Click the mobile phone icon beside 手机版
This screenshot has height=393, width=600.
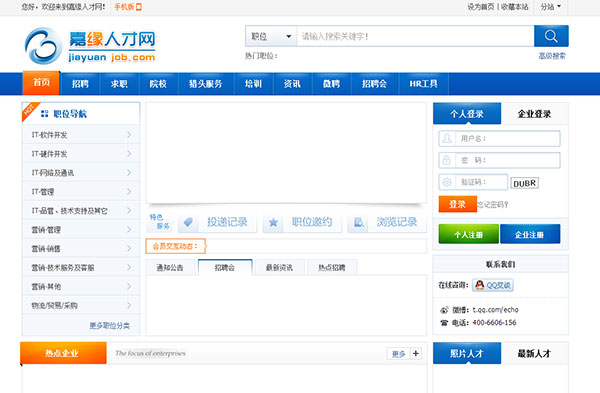pos(139,7)
